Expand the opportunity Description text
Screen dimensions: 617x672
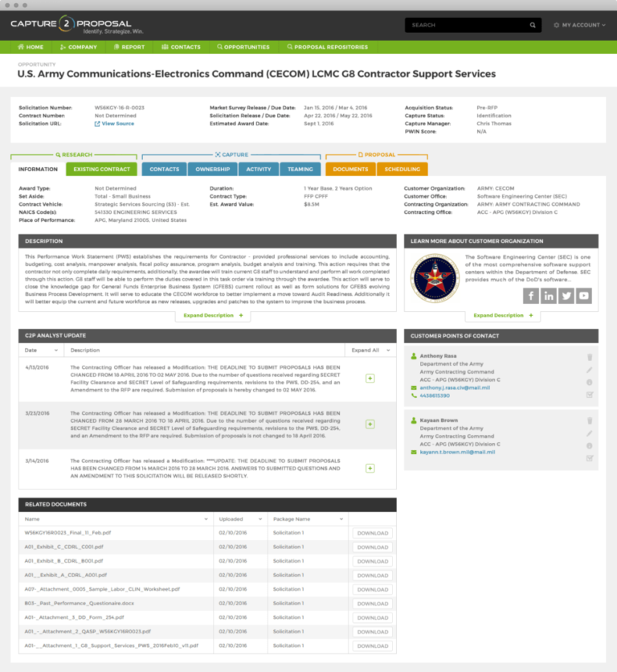click(x=213, y=315)
